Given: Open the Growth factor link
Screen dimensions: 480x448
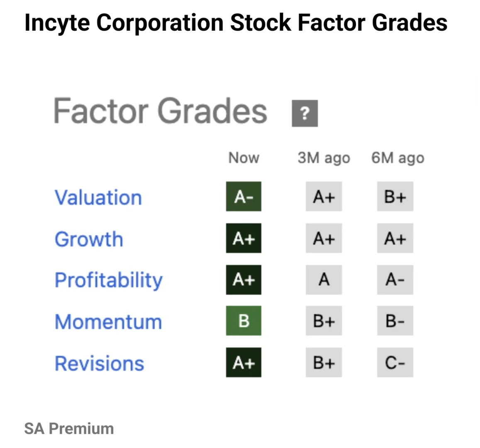Looking at the screenshot, I should [89, 239].
